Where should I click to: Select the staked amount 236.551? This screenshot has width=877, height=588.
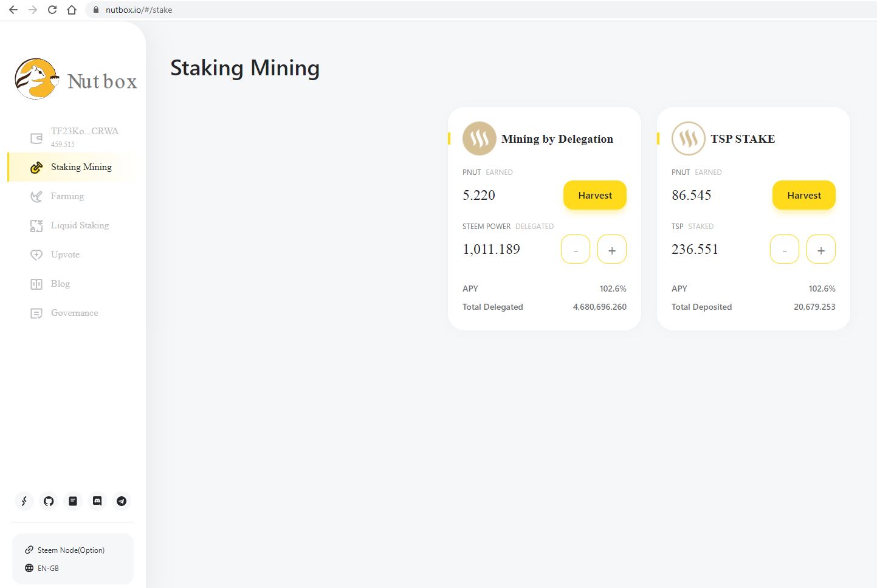pyautogui.click(x=695, y=249)
